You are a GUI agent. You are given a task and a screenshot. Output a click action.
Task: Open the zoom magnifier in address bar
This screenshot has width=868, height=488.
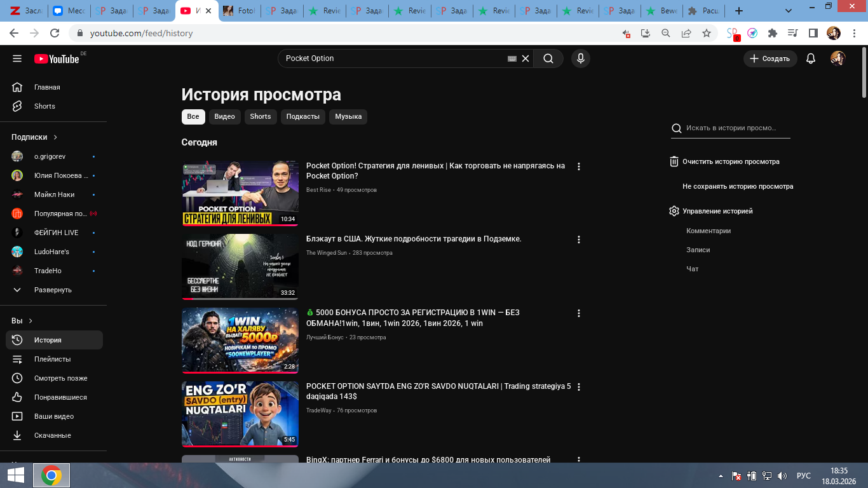point(666,33)
